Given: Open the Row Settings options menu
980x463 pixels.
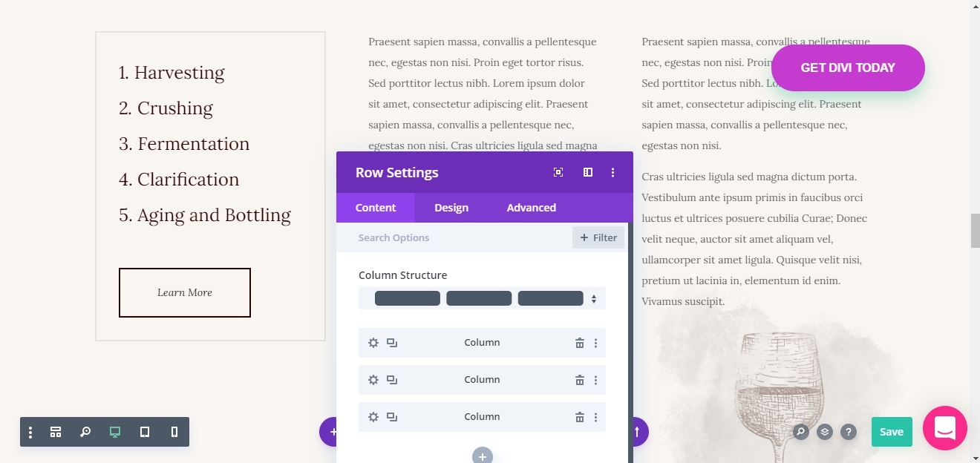Looking at the screenshot, I should coord(612,171).
